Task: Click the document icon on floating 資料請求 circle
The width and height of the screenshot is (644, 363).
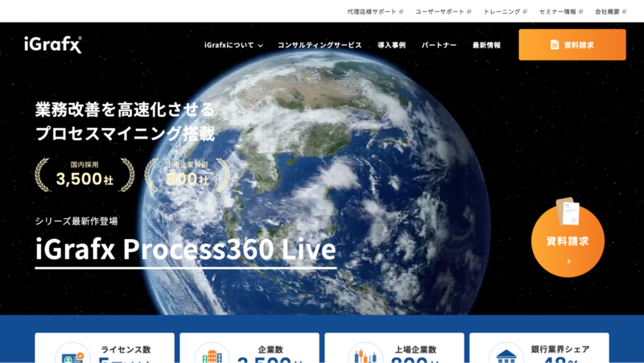Action: click(568, 212)
